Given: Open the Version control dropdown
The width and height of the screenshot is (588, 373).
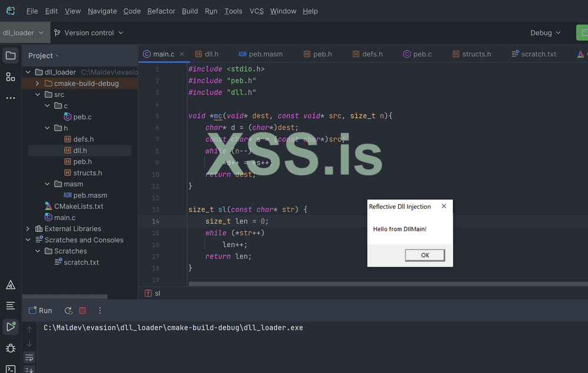Looking at the screenshot, I should (x=88, y=33).
